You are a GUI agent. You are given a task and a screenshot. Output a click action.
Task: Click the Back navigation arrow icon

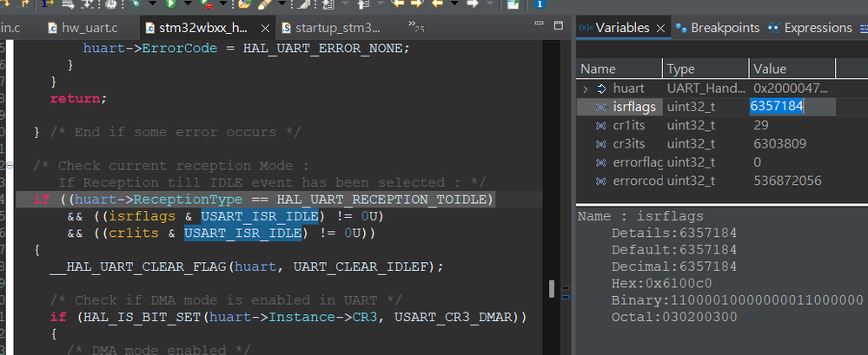[x=437, y=3]
